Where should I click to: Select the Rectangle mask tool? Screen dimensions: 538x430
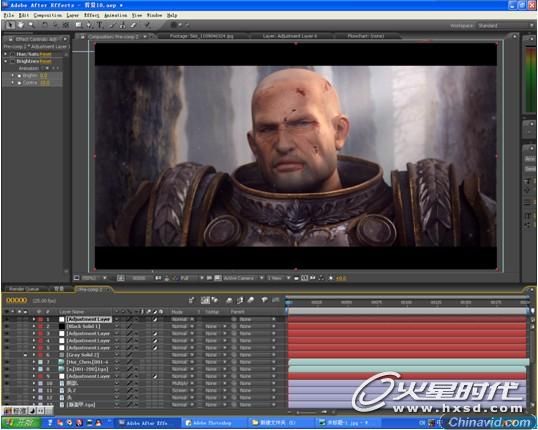click(x=79, y=25)
